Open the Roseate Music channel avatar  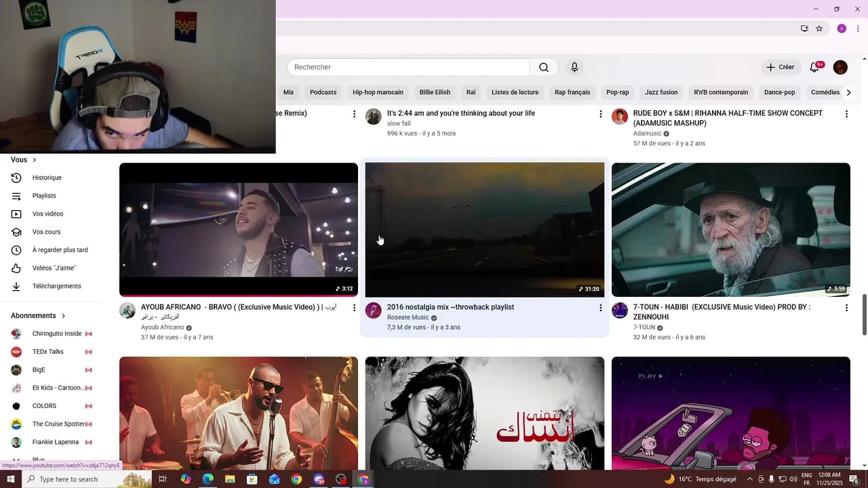pos(374,310)
